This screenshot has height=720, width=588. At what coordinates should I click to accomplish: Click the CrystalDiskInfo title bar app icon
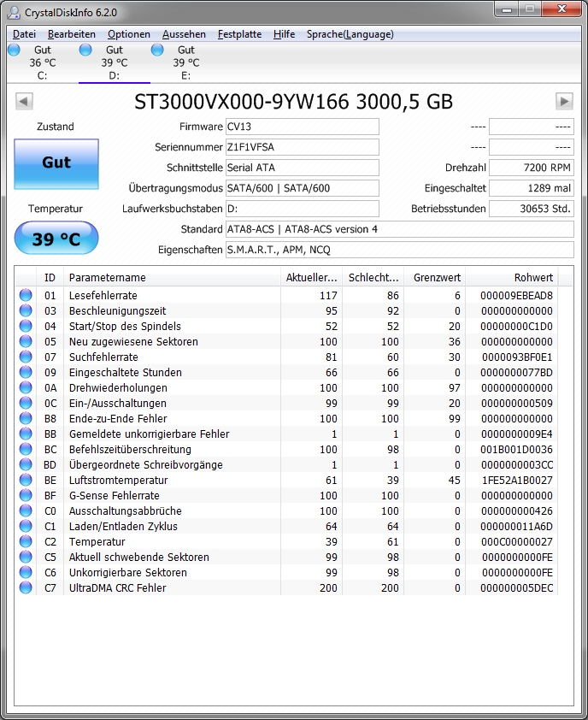(14, 12)
